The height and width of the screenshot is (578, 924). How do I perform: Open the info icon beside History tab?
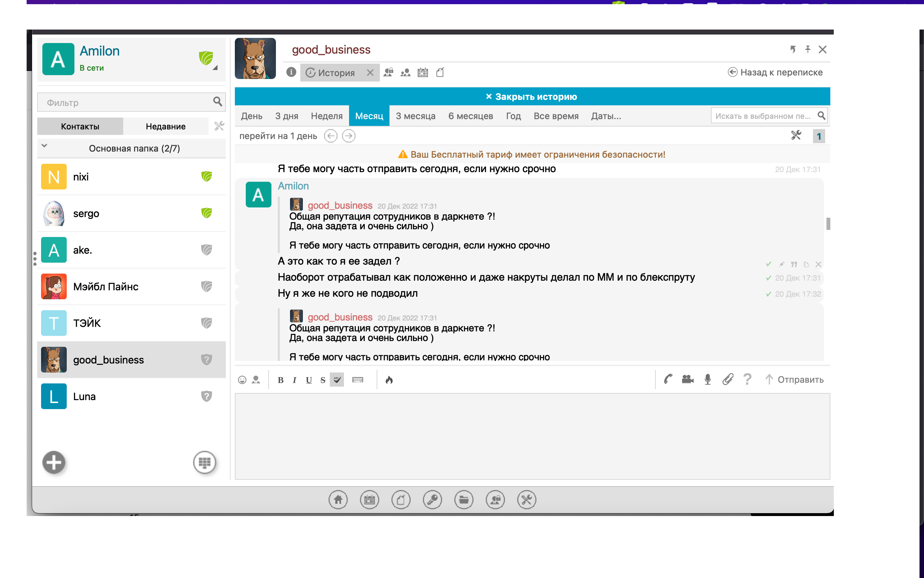click(291, 72)
